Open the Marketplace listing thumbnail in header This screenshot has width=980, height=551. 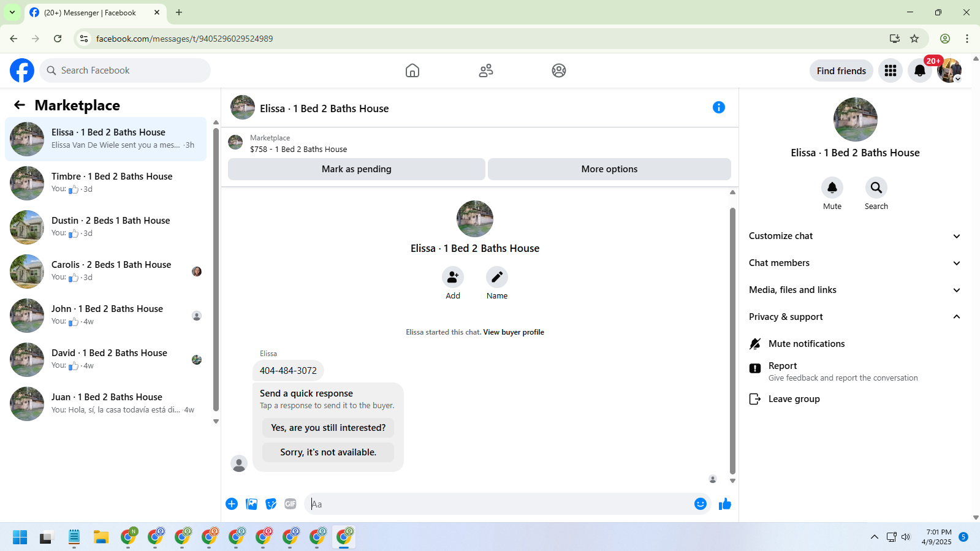235,143
